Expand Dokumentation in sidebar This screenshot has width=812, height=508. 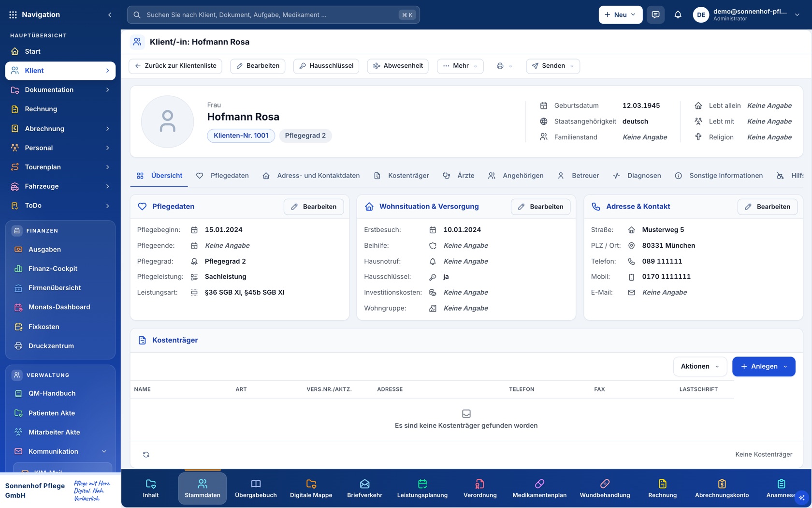click(x=60, y=90)
